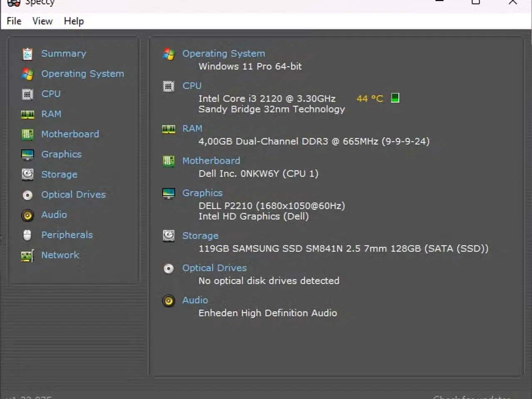Click the green CPU temperature indicator bar
The width and height of the screenshot is (532, 399).
point(395,98)
